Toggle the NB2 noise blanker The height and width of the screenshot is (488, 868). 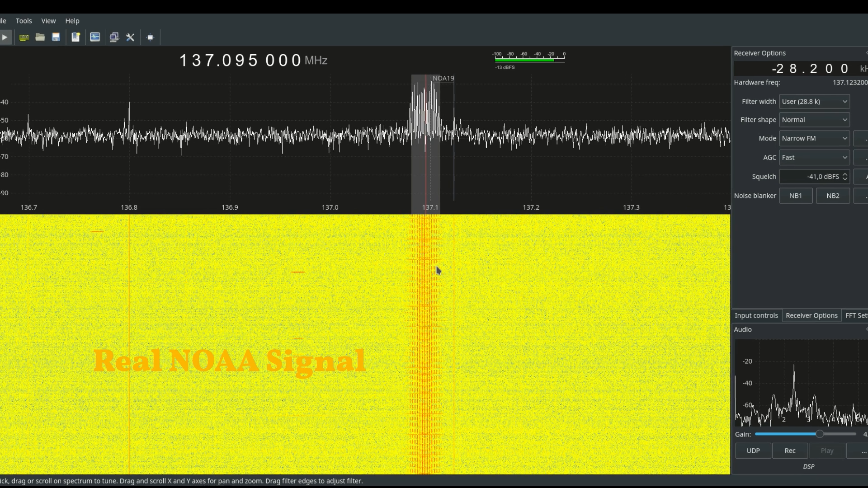coord(833,196)
